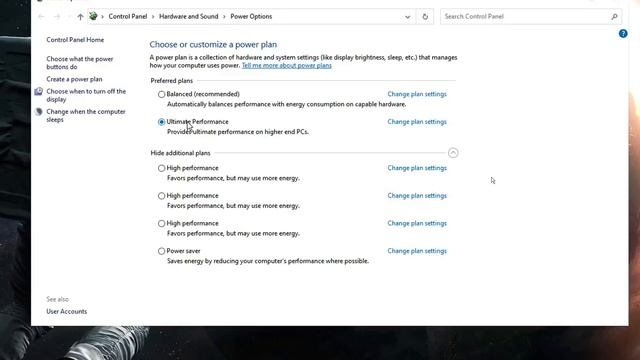Change plan settings for Power saver
The image size is (640, 360).
pos(417,251)
